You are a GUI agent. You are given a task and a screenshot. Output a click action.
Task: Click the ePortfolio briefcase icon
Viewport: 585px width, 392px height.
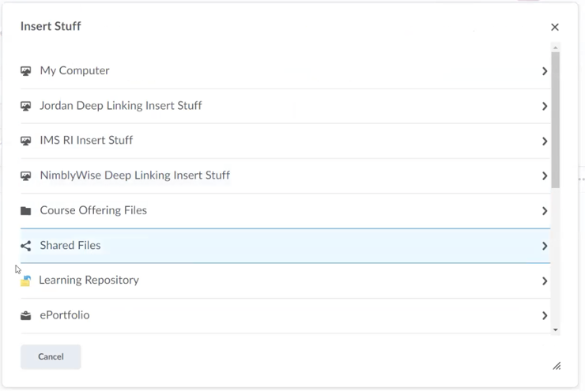pos(26,315)
